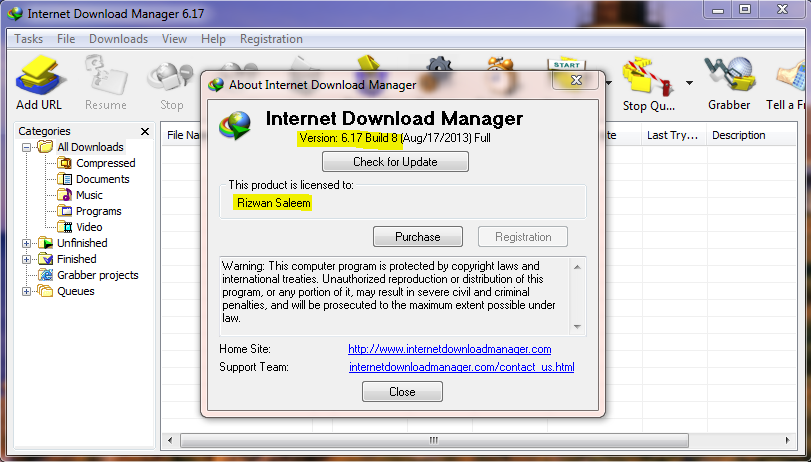Click the warning text scroll down arrow

coord(577,327)
